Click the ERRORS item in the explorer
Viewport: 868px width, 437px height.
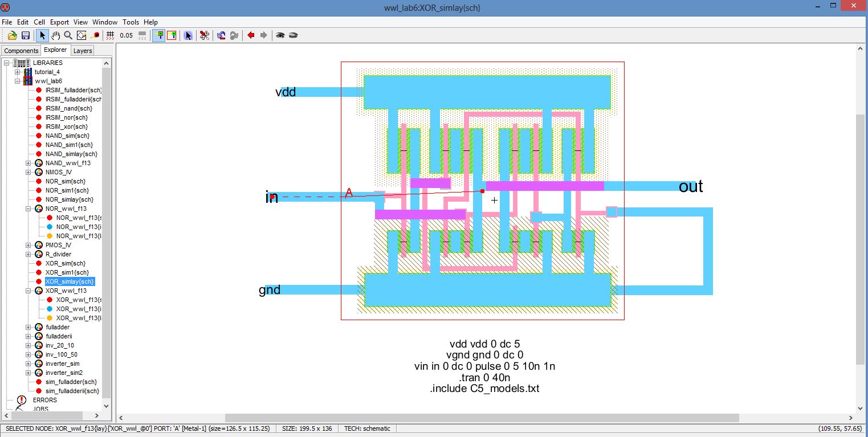tap(44, 400)
